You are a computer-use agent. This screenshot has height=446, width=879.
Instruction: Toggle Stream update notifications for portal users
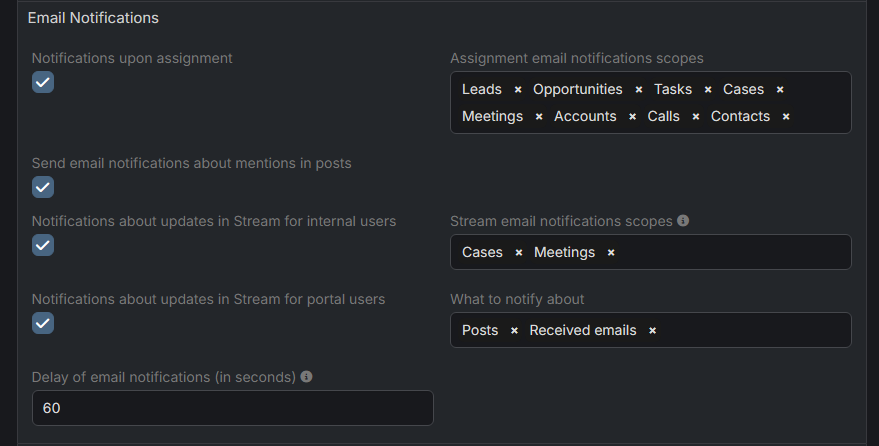[x=43, y=323]
